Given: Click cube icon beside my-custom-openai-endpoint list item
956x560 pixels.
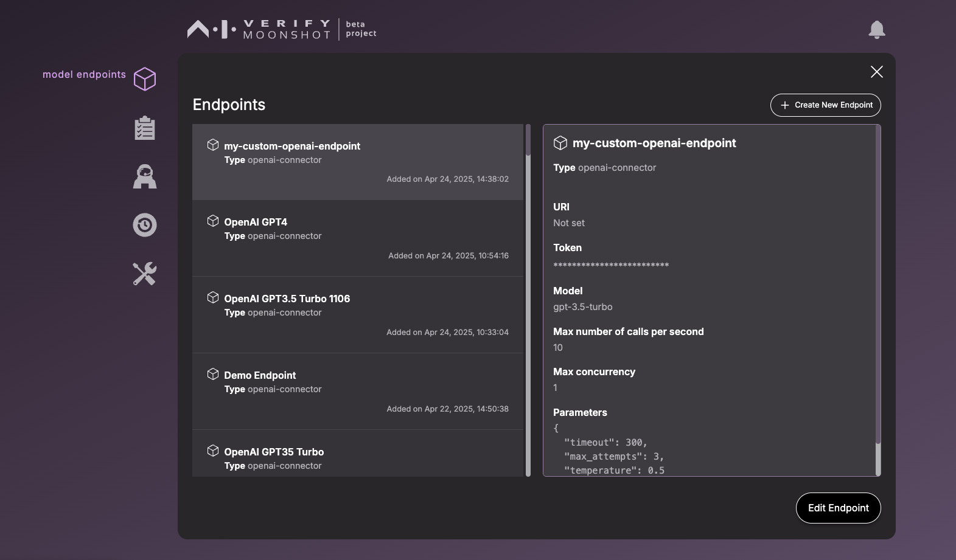Looking at the screenshot, I should pos(213,145).
